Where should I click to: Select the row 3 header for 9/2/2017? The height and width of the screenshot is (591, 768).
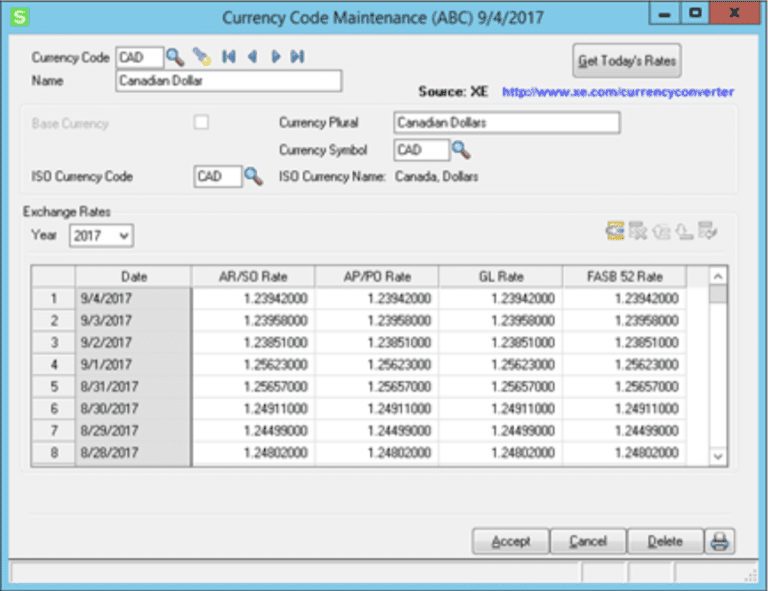pos(54,341)
